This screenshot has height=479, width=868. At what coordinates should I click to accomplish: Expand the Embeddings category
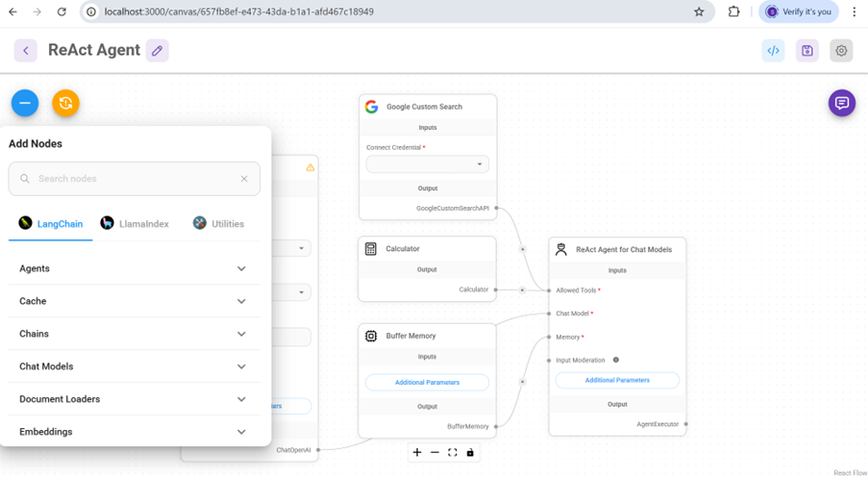[135, 432]
